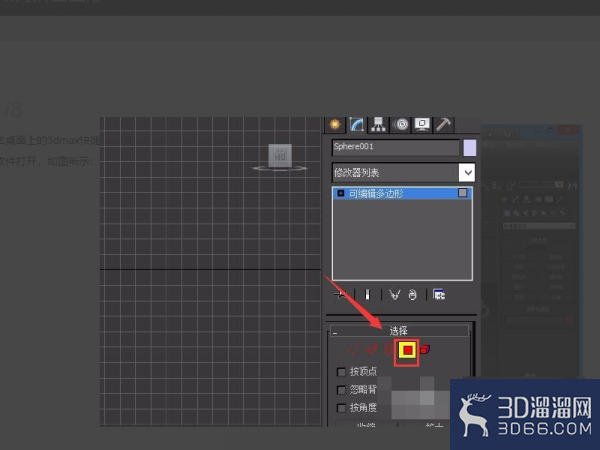600x450 pixels.
Task: Click Make Unique icon
Action: 395,295
